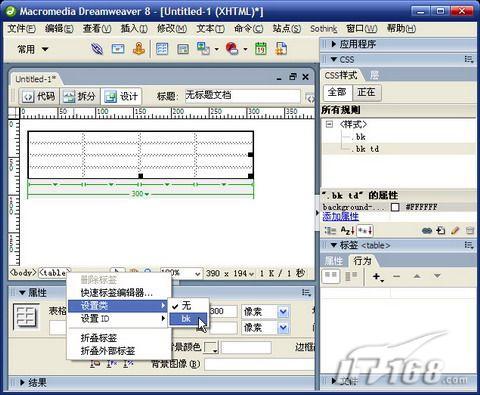Collapse the CSS panel group
Screen dimensions: 480x395
pyautogui.click(x=334, y=60)
